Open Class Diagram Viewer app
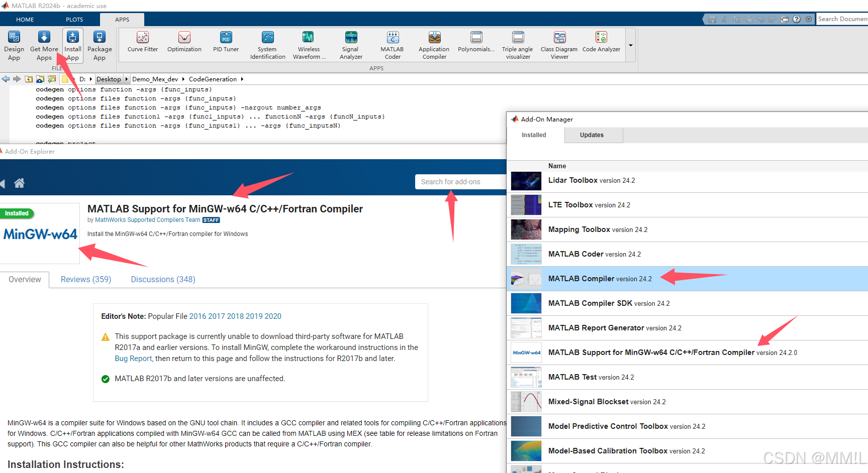 pos(559,45)
